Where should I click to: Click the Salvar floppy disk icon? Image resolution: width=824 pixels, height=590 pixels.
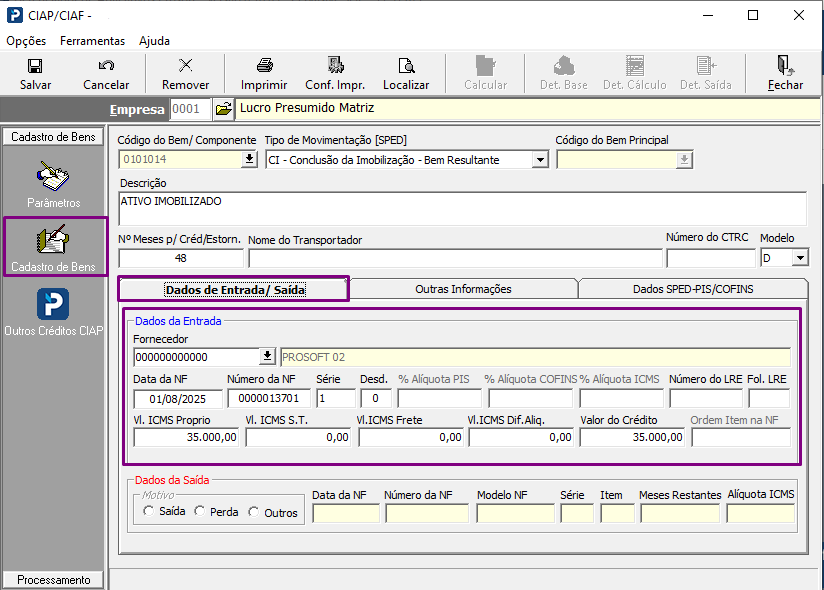tap(35, 66)
